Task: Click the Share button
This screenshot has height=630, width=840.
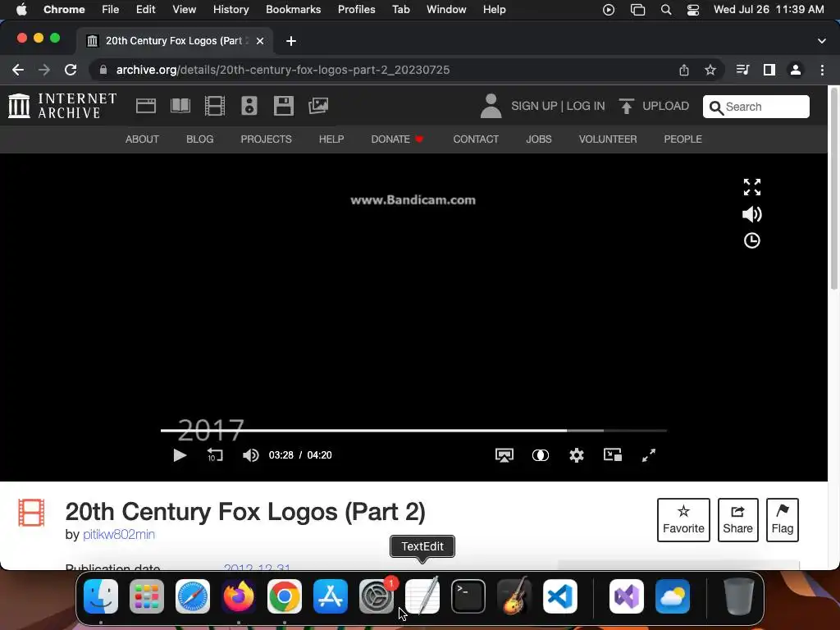Action: 737,520
